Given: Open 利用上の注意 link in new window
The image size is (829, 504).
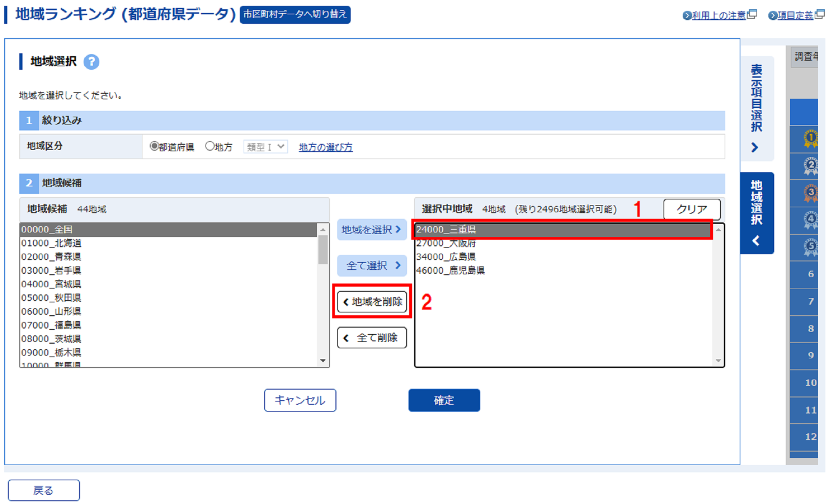Looking at the screenshot, I should (x=719, y=16).
